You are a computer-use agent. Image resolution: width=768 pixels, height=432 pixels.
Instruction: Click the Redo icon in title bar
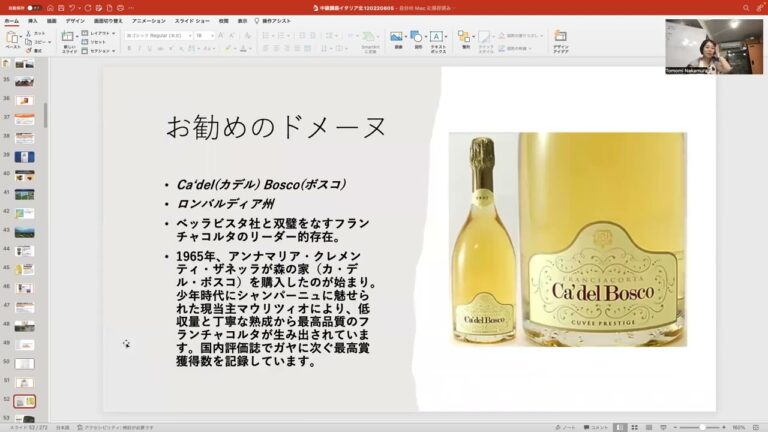pos(88,8)
